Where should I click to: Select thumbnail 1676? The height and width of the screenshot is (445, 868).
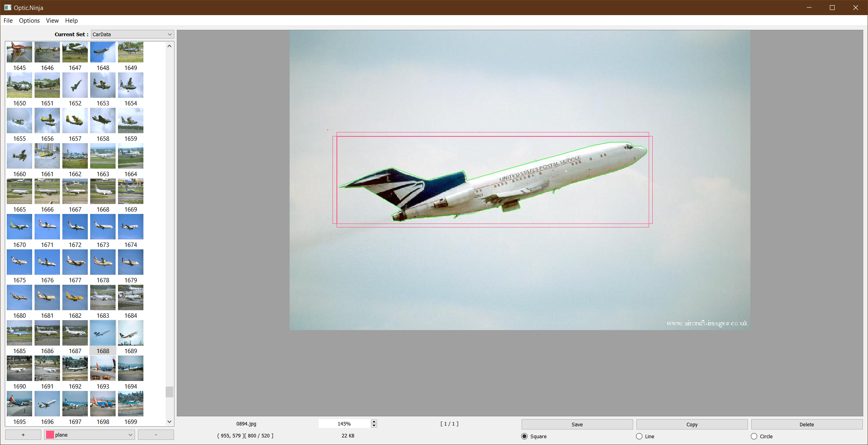47,262
